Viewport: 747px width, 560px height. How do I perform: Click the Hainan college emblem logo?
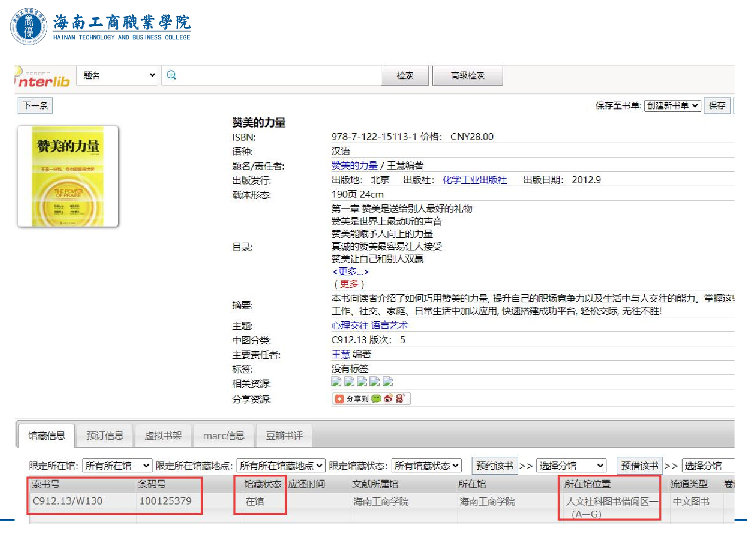(29, 26)
